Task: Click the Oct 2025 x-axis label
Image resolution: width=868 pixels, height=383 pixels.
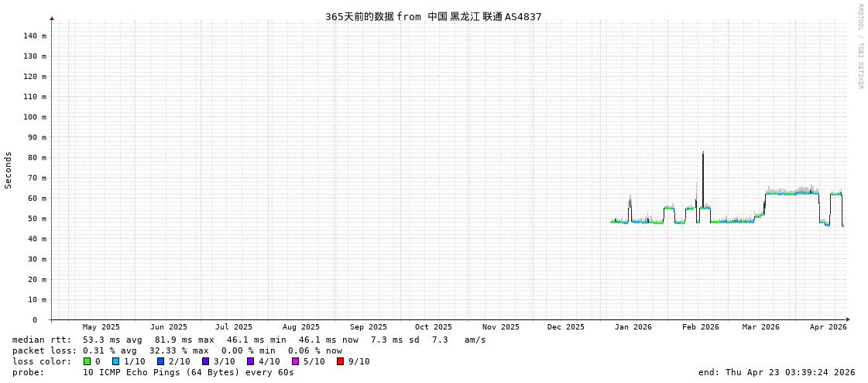Action: (x=433, y=327)
